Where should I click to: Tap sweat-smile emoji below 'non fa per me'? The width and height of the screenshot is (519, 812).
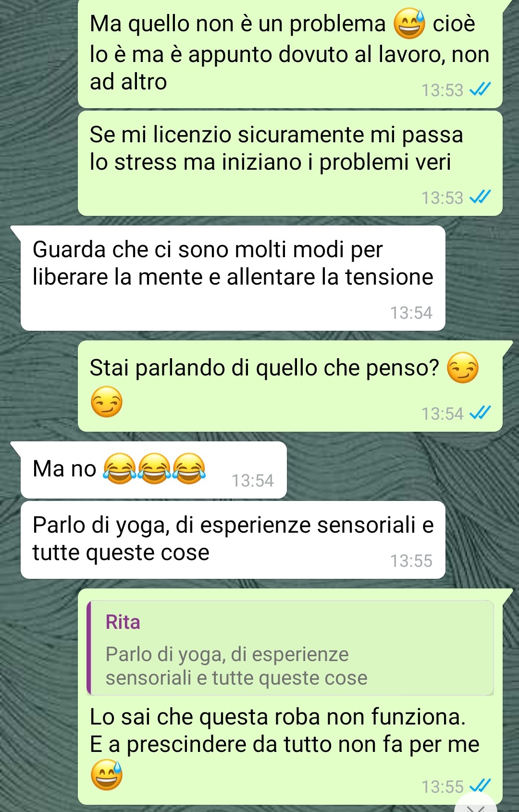[107, 775]
